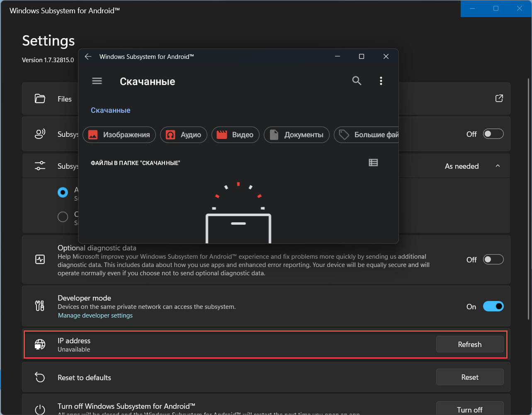Minimize the inner Скачанные window
This screenshot has height=415, width=532.
[338, 56]
